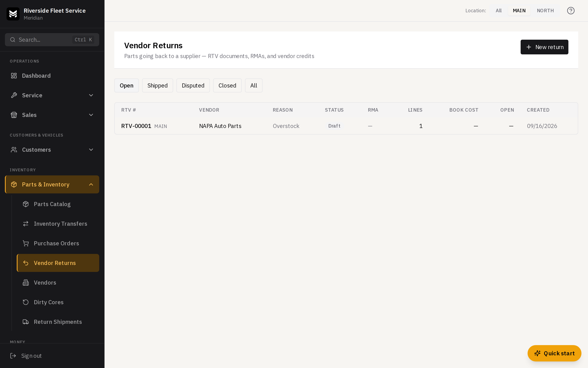Click the Overstock reason cell
588x368 pixels.
286,126
